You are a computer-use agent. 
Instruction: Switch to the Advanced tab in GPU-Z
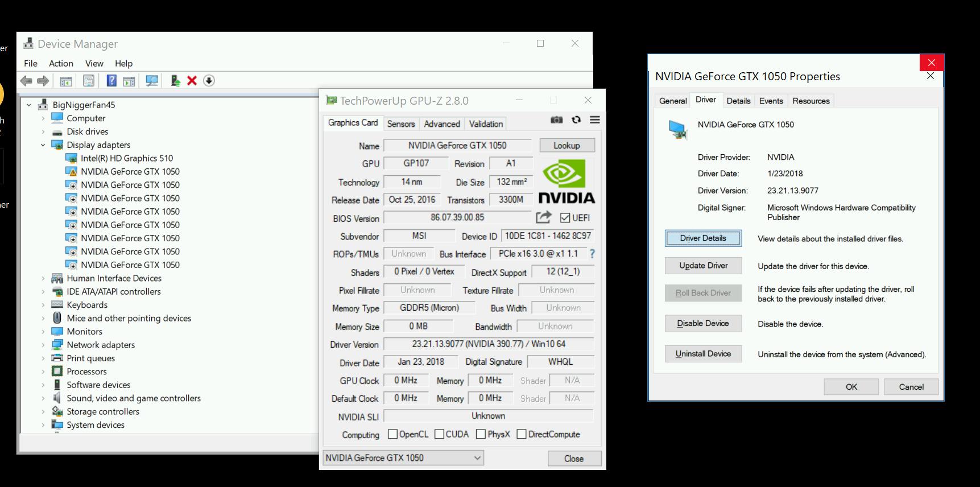[442, 124]
